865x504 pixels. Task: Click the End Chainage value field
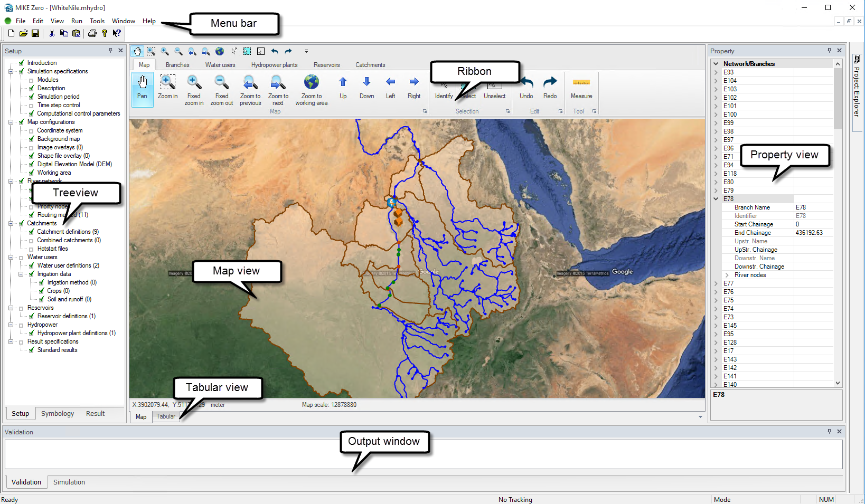click(x=813, y=233)
